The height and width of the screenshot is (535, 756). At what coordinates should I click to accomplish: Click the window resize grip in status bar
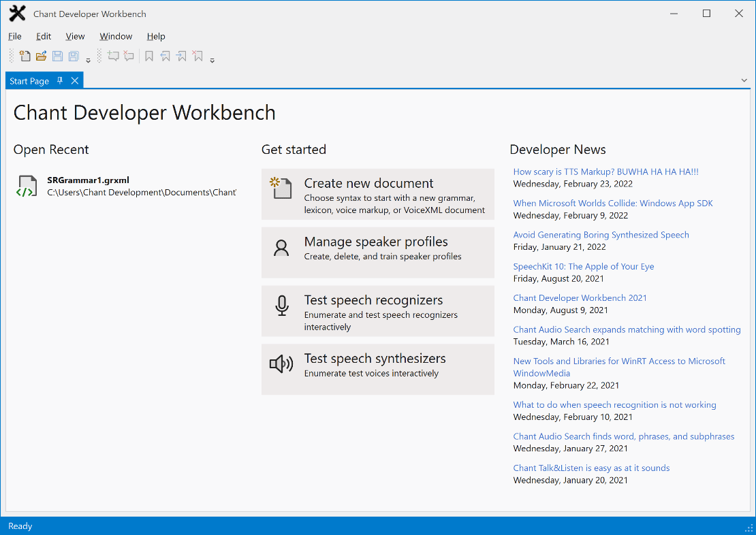click(749, 528)
